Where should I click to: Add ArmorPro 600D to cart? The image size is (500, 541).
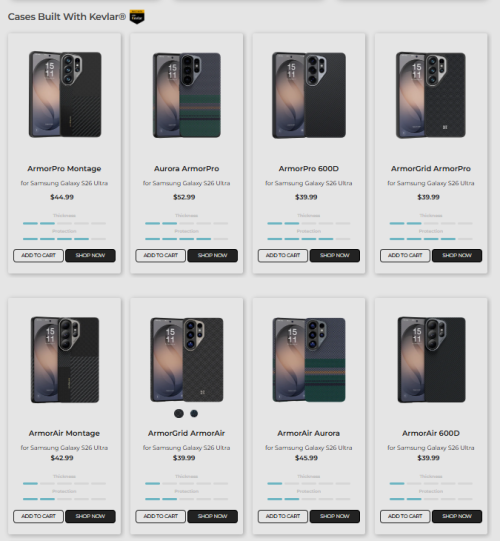[x=283, y=256]
